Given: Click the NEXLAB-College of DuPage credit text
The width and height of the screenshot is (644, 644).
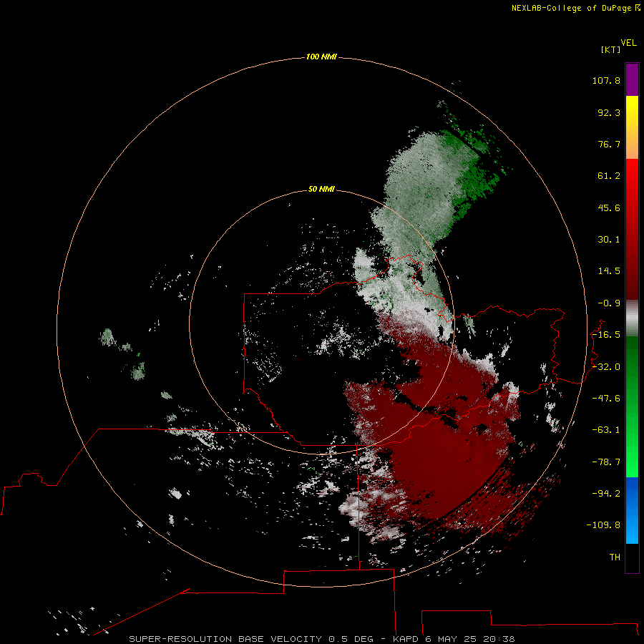Looking at the screenshot, I should tap(576, 8).
